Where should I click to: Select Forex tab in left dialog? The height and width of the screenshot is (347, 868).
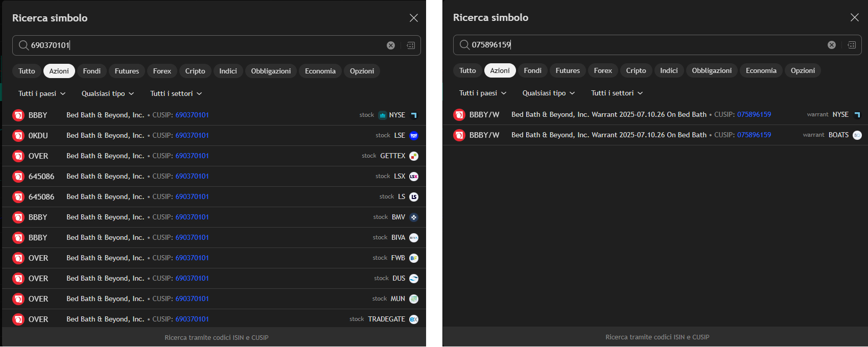point(162,71)
